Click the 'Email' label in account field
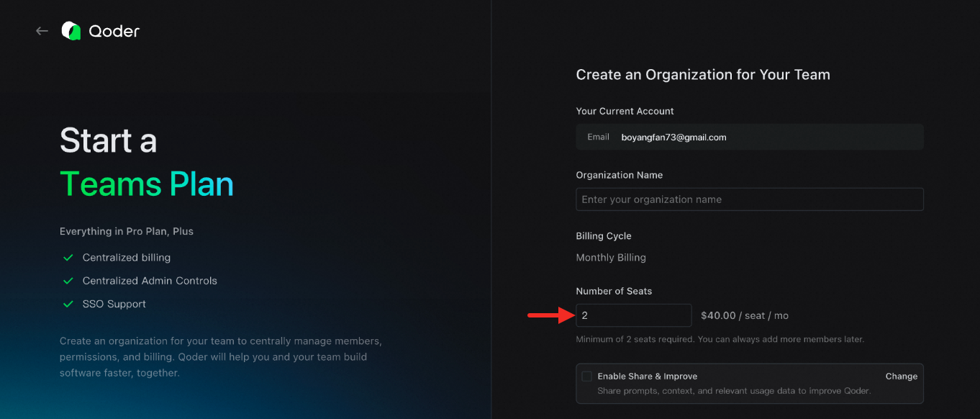Screen dimensions: 980x419 pyautogui.click(x=598, y=137)
